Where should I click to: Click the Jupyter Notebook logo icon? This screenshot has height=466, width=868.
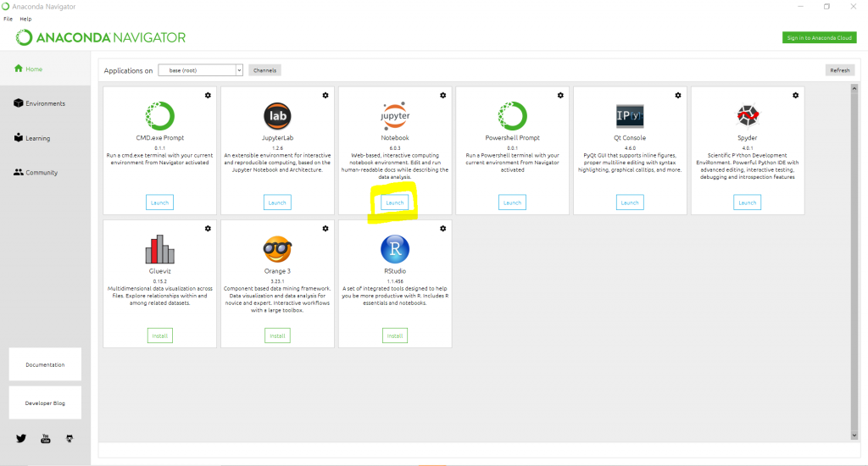395,116
